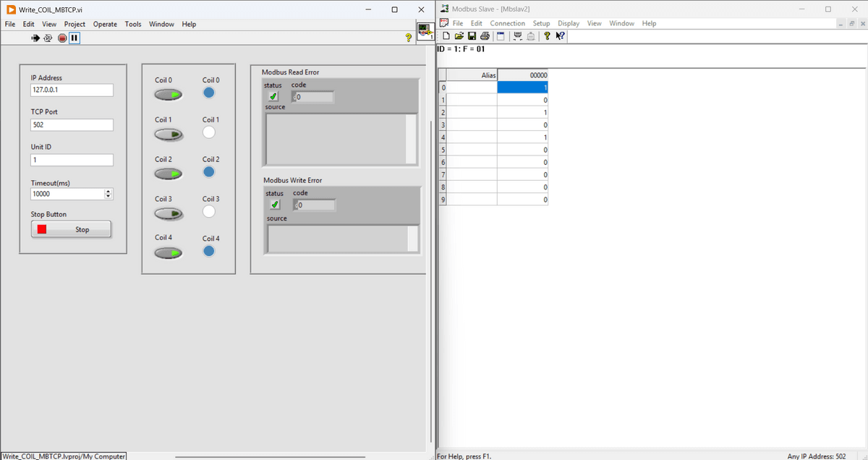Click the Run arrow in the LabVIEW toolbar
Image resolution: width=868 pixels, height=460 pixels.
click(35, 38)
